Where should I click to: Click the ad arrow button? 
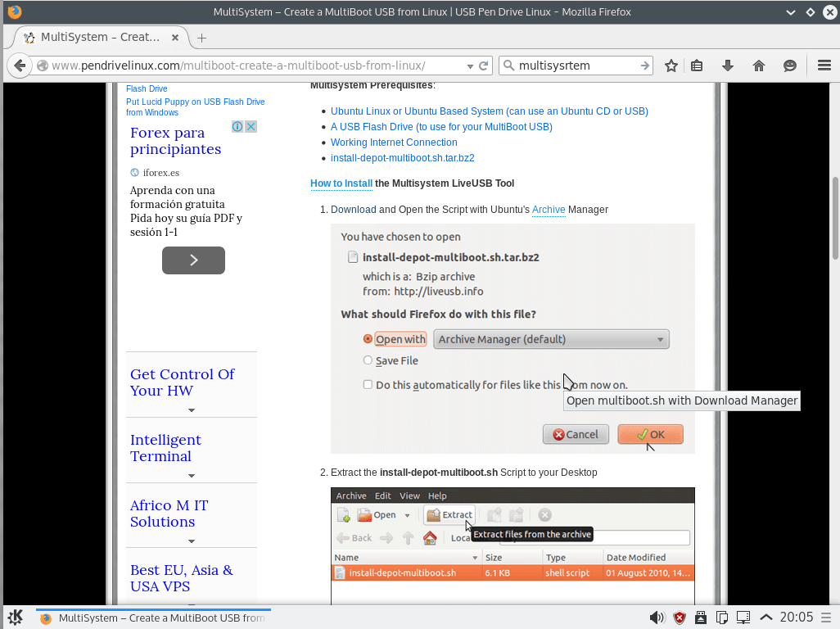[x=193, y=260]
